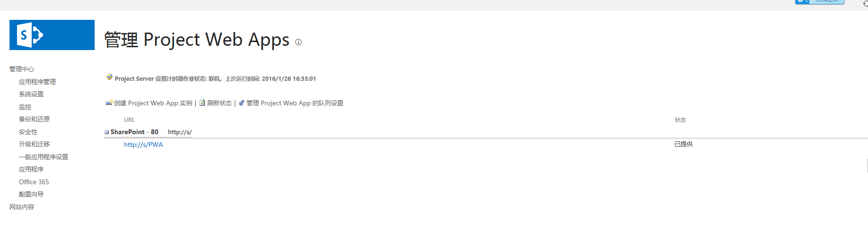The image size is (868, 239).
Task: Collapse the SharePoint - 80 group
Action: tap(107, 132)
